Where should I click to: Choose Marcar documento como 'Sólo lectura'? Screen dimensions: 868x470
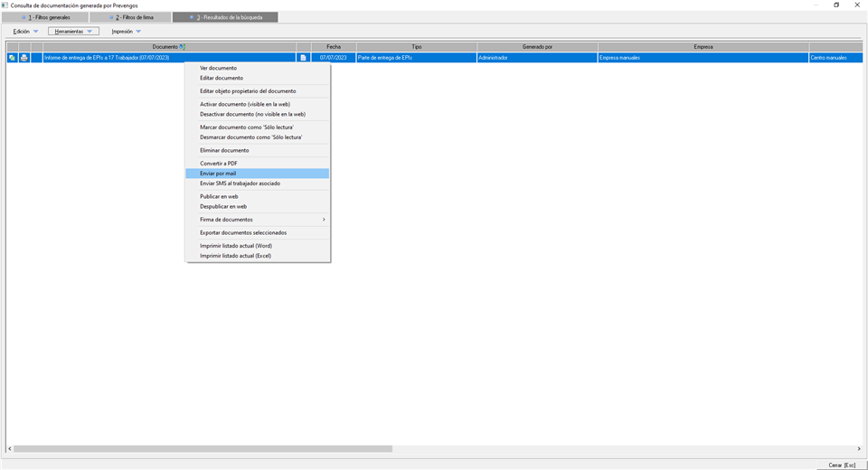pos(258,127)
